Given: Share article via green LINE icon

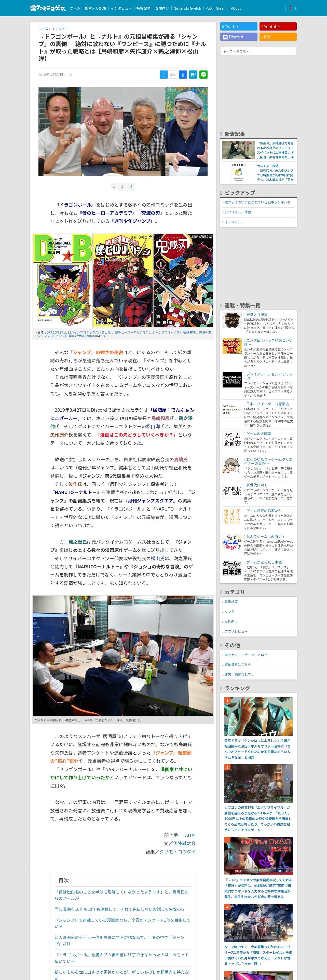Looking at the screenshot, I should [x=204, y=75].
